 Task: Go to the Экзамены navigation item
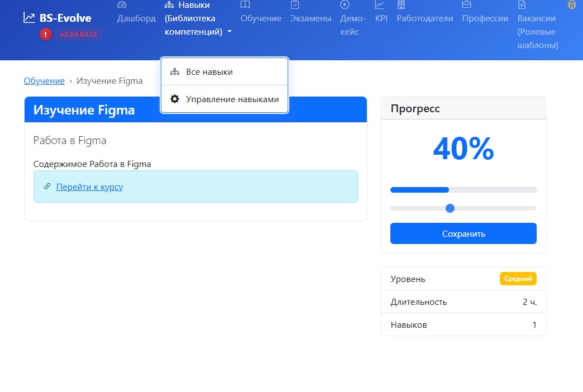[x=311, y=18]
